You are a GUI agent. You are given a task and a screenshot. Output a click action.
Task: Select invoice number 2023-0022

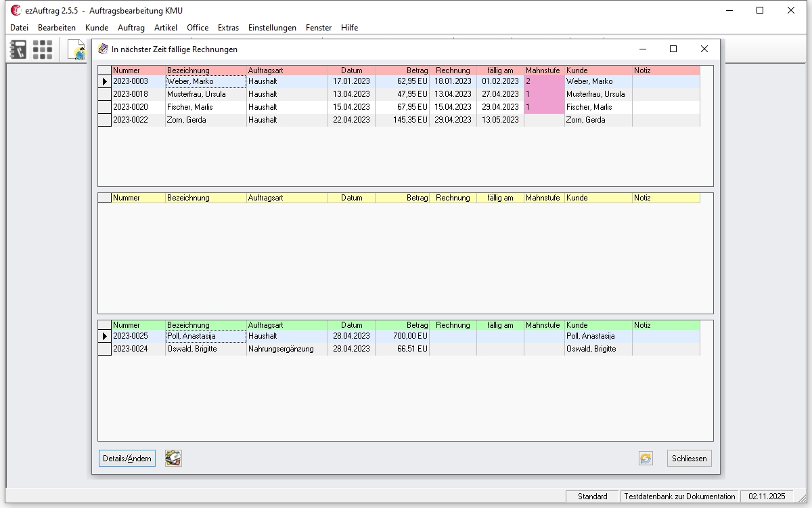(139, 120)
